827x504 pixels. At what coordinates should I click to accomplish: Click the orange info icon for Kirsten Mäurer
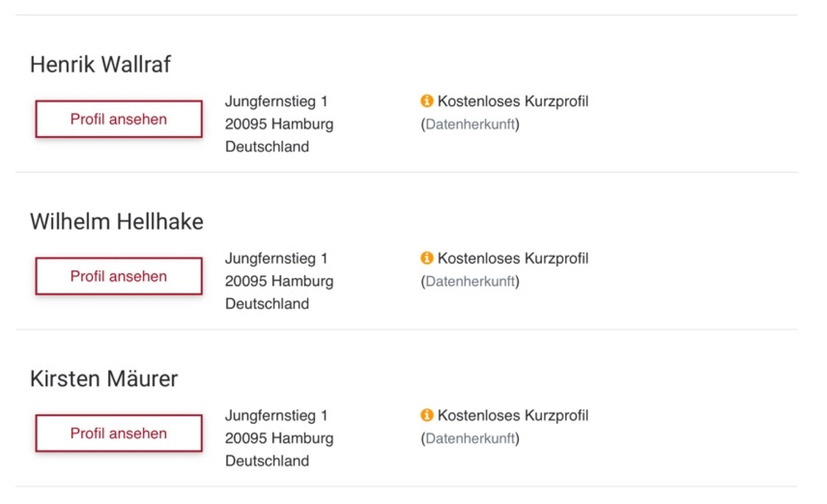click(427, 415)
